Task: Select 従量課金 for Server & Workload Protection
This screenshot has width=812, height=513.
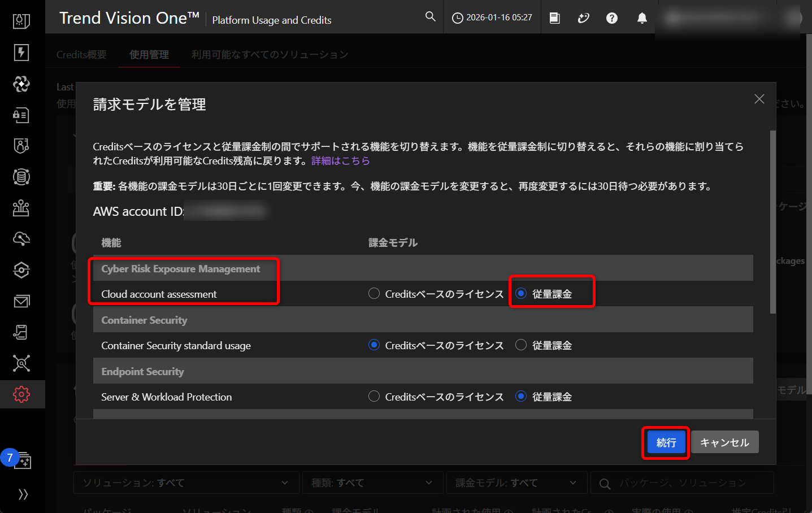Action: (x=521, y=397)
